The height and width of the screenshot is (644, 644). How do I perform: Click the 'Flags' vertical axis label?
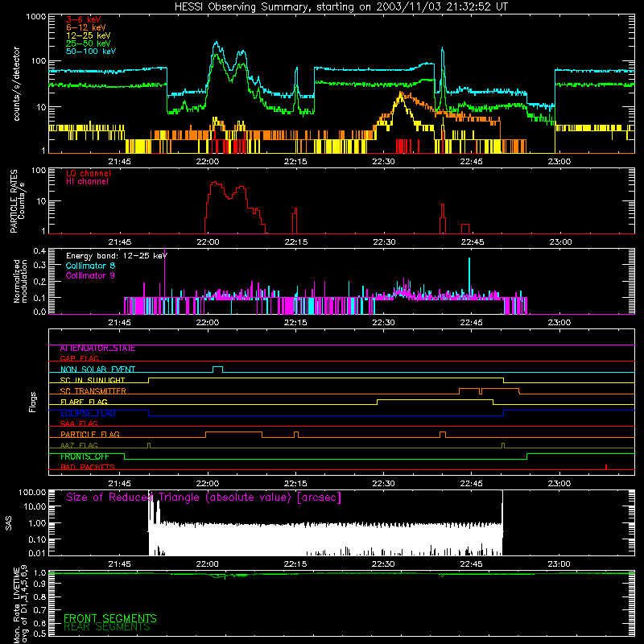point(33,402)
